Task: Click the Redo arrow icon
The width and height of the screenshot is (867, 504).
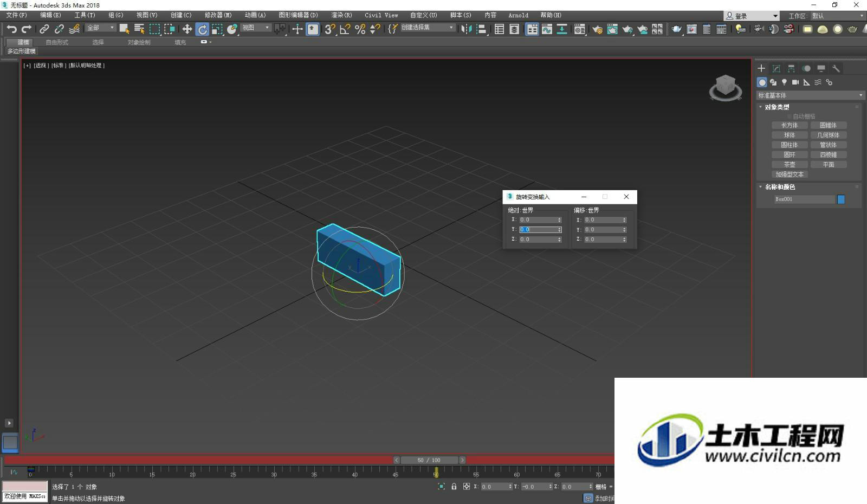Action: 26,29
